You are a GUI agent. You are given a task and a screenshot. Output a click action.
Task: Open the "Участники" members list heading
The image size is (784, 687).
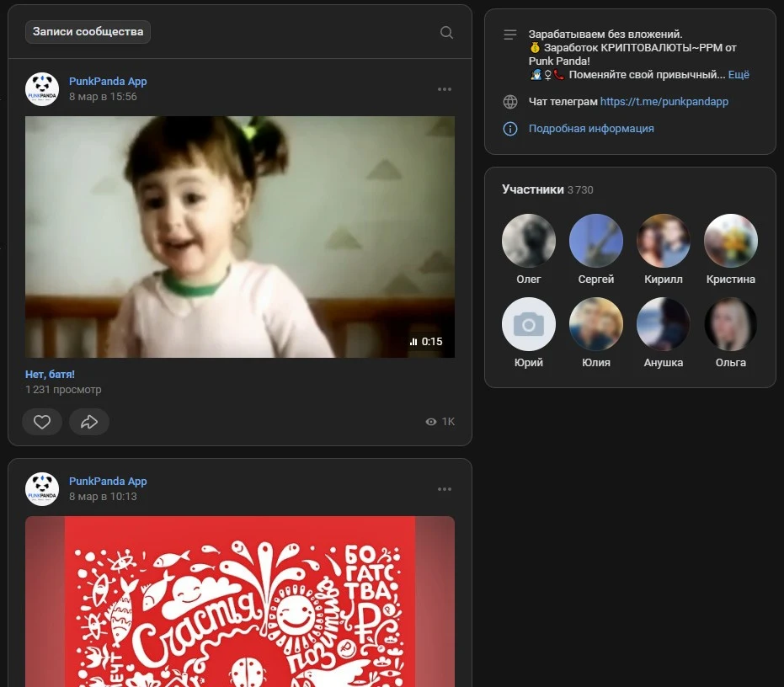pyautogui.click(x=533, y=189)
